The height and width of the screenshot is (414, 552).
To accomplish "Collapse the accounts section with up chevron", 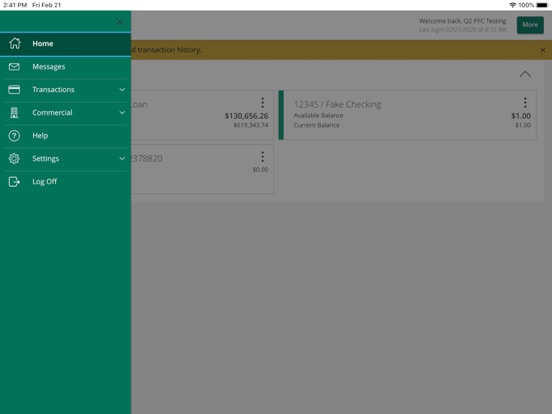I will [525, 74].
